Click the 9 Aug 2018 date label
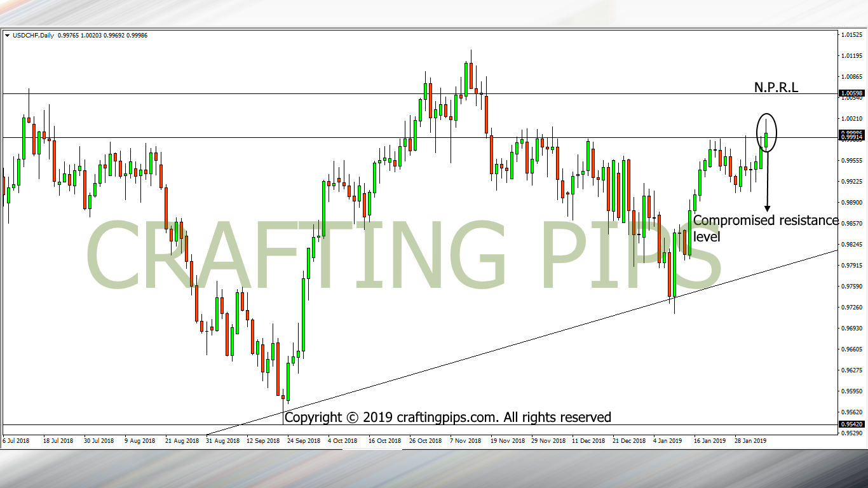Image resolution: width=868 pixels, height=488 pixels. coord(140,440)
